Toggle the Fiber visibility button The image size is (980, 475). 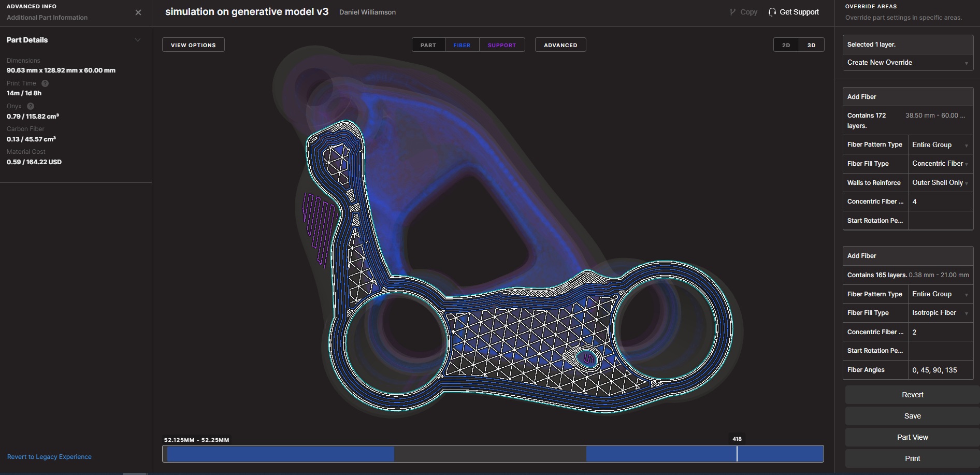click(462, 45)
